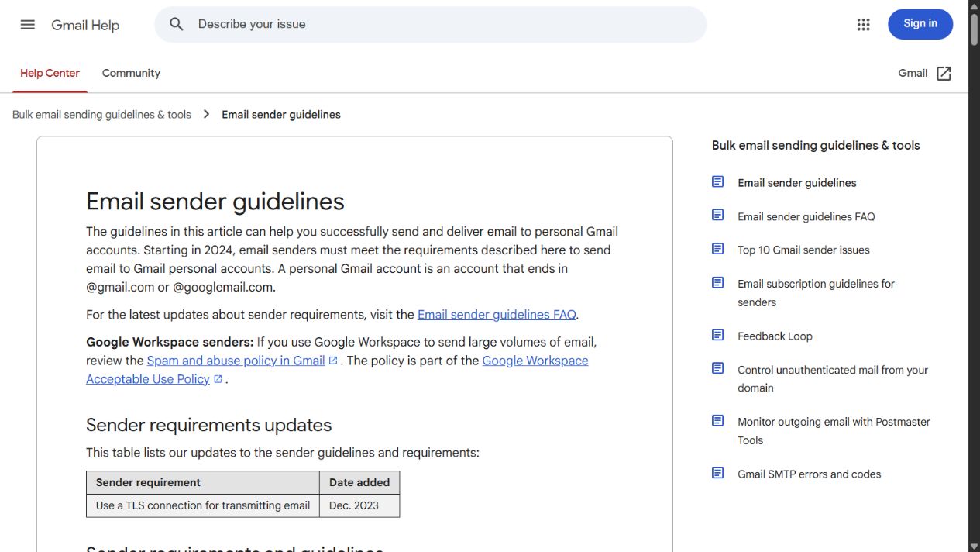The width and height of the screenshot is (980, 552).
Task: Click the Dec. 2023 table cell
Action: [x=359, y=505]
